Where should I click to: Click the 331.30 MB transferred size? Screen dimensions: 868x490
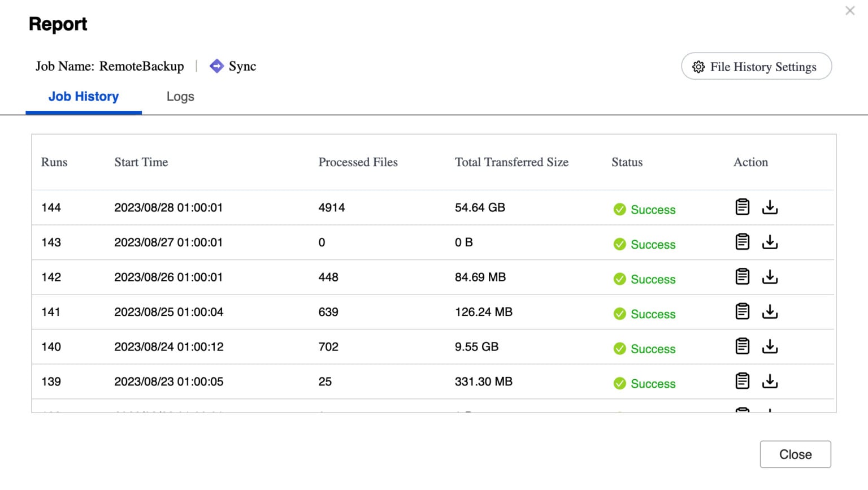[x=484, y=381]
